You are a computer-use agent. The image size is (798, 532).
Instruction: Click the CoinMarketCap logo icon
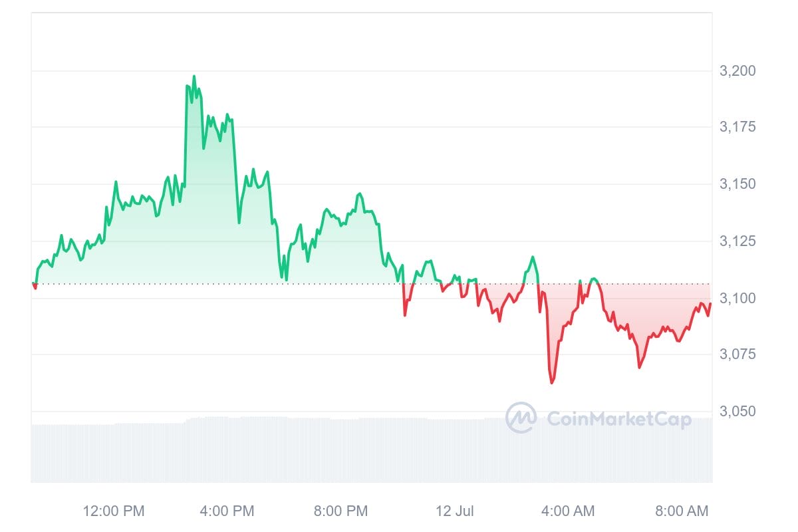[x=521, y=418]
